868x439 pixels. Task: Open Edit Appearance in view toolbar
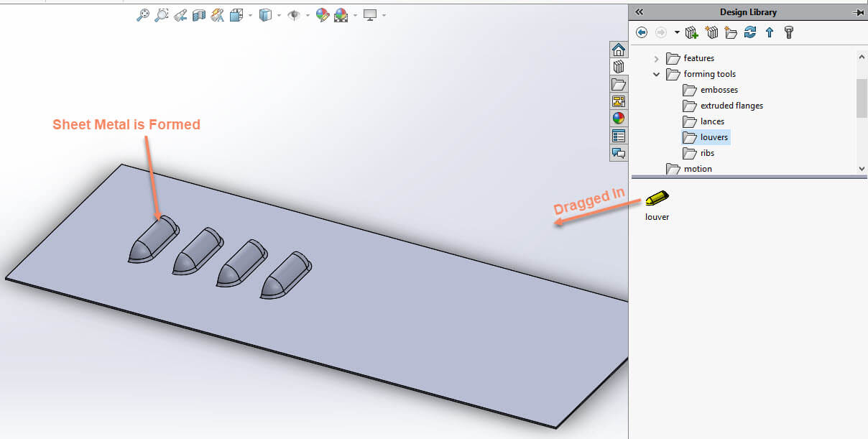pos(323,14)
